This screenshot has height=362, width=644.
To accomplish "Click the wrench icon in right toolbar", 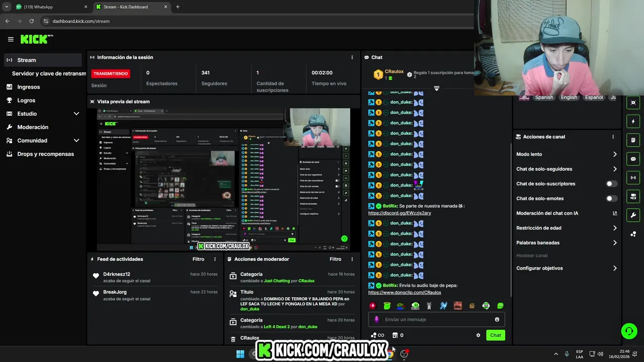I will coord(633,215).
